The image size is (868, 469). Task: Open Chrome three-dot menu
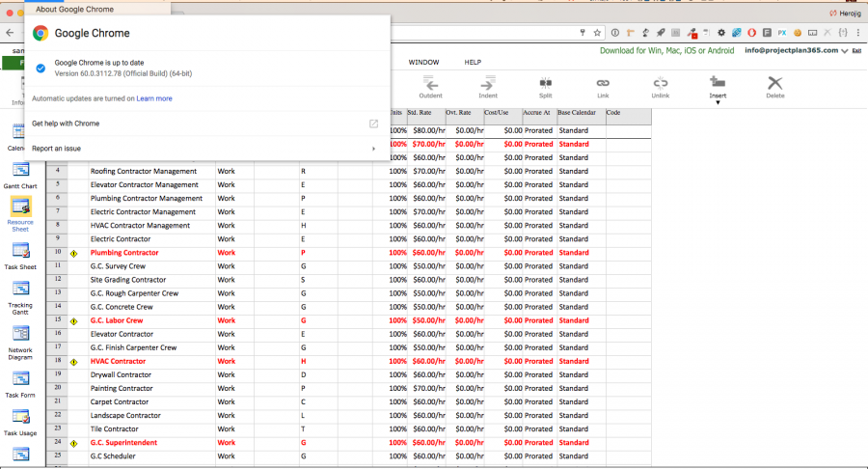[858, 33]
